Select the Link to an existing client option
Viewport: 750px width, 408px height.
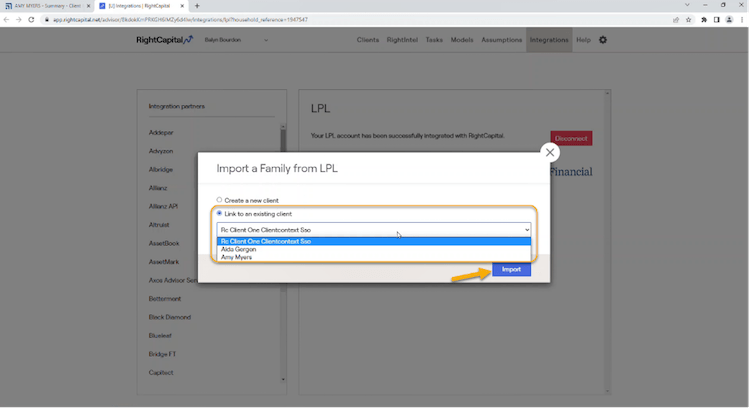(220, 214)
